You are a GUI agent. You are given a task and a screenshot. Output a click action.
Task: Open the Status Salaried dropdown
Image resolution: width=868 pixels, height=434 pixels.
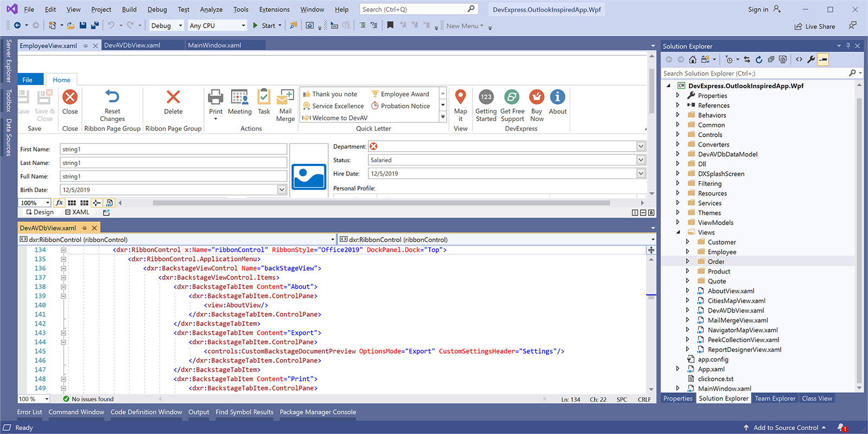coord(641,160)
